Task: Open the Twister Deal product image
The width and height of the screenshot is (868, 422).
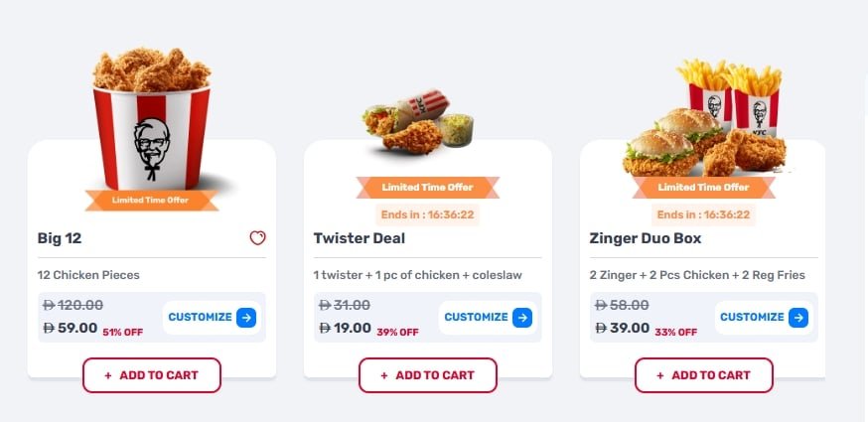Action: tap(419, 124)
